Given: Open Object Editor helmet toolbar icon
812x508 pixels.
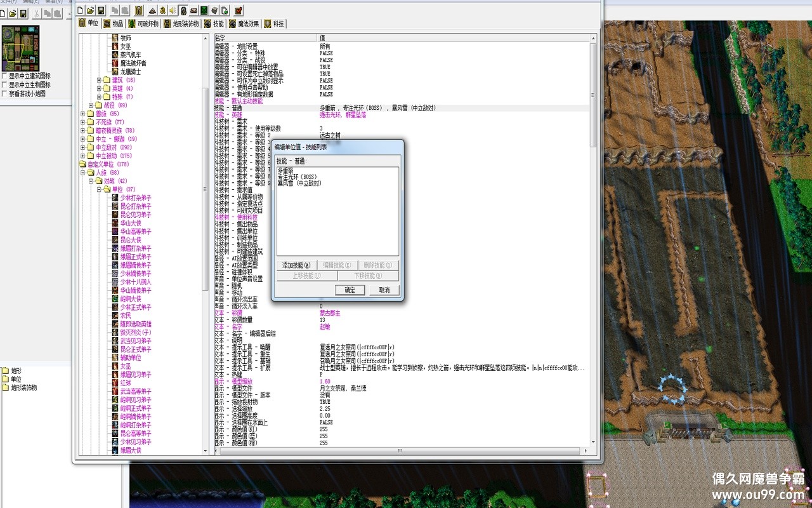Looking at the screenshot, I should point(183,10).
